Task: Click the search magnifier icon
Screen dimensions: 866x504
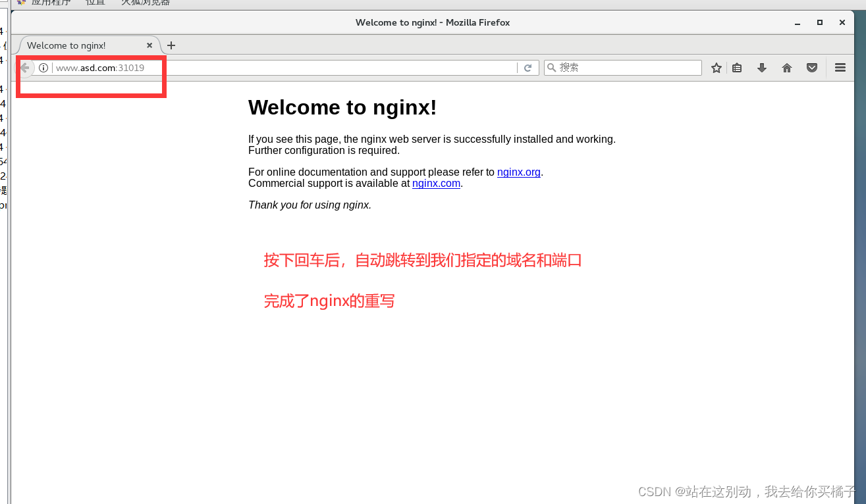Action: pyautogui.click(x=551, y=68)
